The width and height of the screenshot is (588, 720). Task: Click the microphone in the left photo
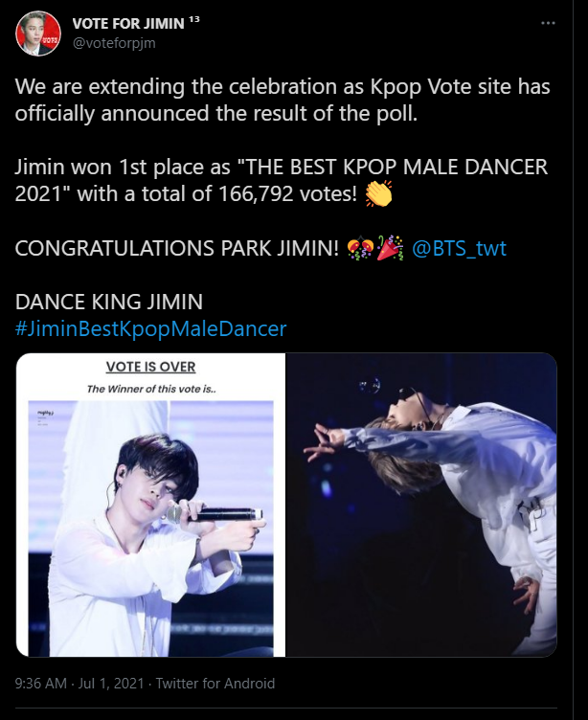pos(214,514)
